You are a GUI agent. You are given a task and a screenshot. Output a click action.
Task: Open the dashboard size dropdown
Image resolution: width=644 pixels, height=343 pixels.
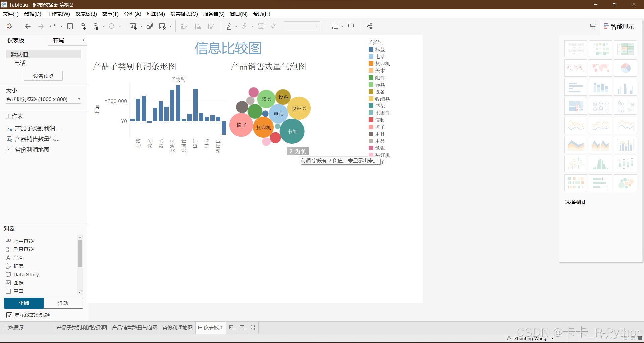(x=44, y=99)
